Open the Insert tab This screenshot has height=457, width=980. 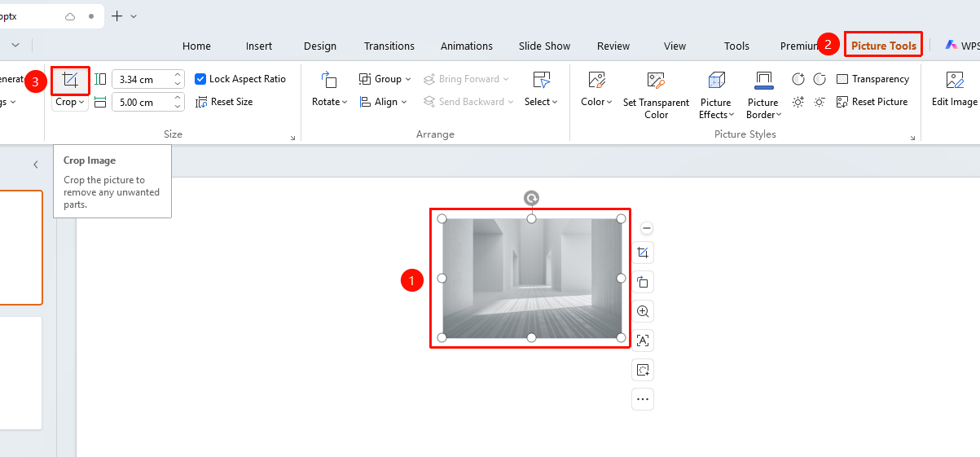point(259,46)
